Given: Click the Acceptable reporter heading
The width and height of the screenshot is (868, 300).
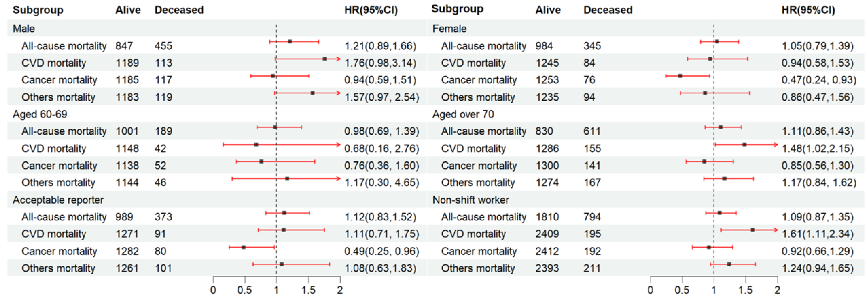Looking at the screenshot, I should (x=58, y=200).
